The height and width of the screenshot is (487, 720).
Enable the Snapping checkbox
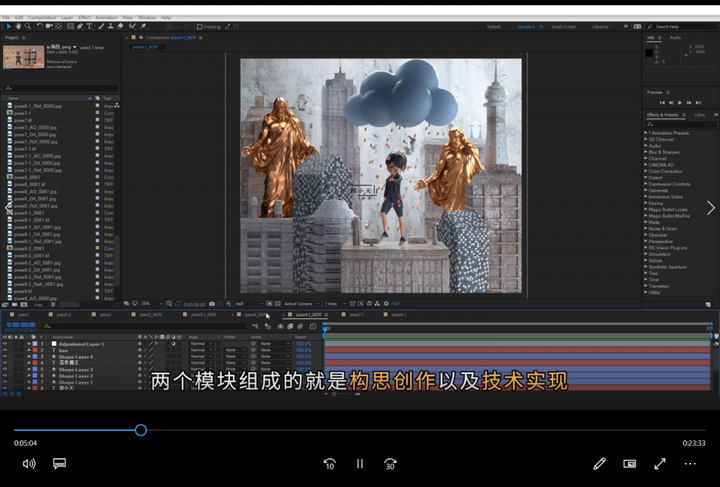[x=199, y=27]
